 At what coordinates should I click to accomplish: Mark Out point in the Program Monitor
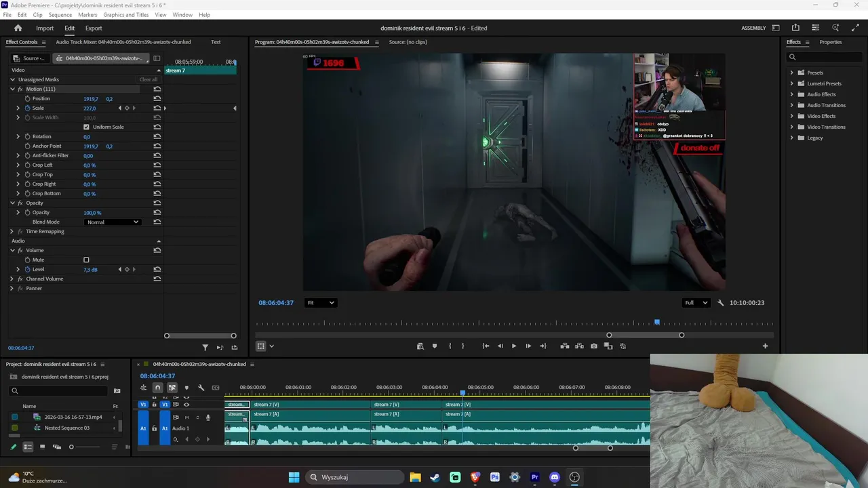tap(463, 346)
